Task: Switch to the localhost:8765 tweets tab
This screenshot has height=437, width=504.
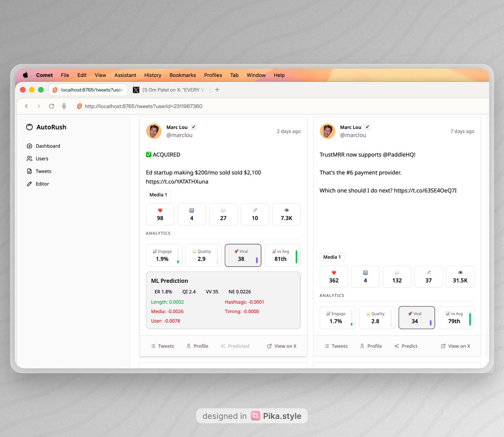Action: pos(88,90)
